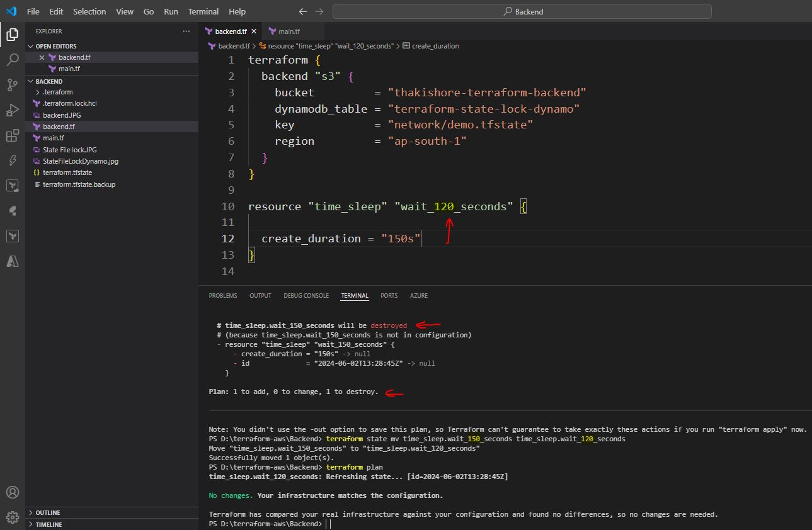Expand the TIMELINE section
This screenshot has width=812, height=530.
49,524
